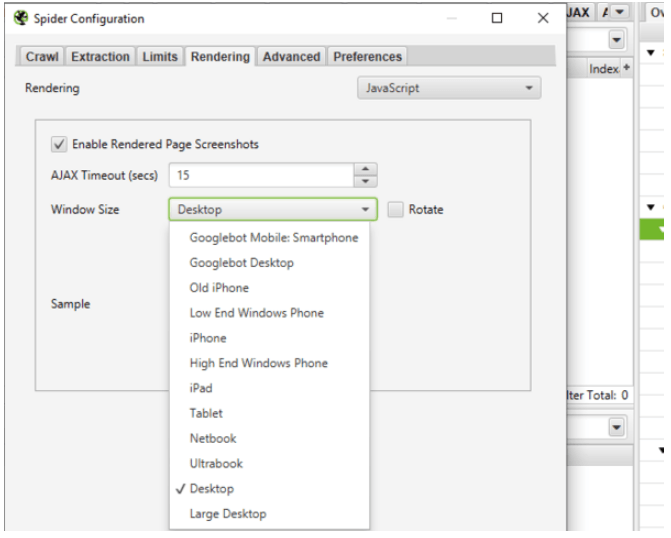Image resolution: width=671 pixels, height=538 pixels.
Task: Maximize the Spider Configuration window
Action: (498, 19)
